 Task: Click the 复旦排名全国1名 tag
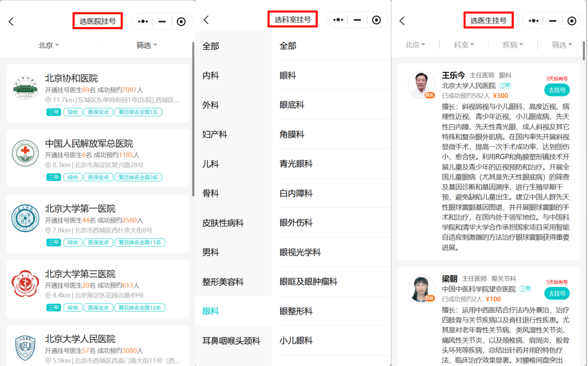(x=138, y=112)
